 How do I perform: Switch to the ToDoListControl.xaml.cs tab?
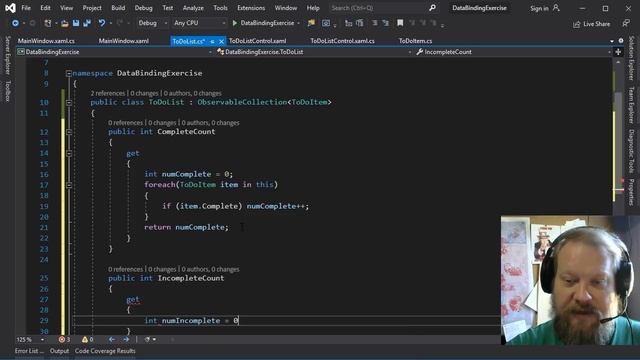[x=342, y=41]
